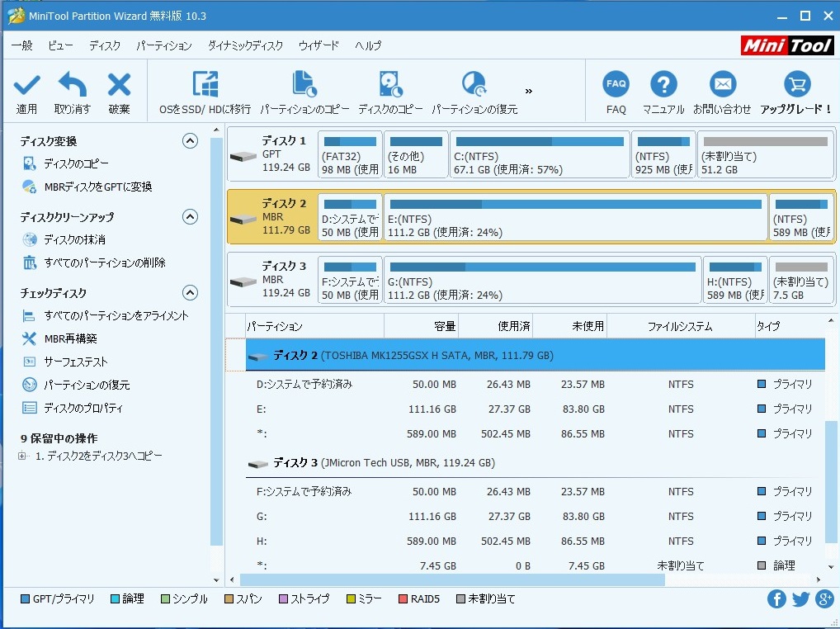Expand the pending operation ディスク2をディスク3へコピー
The height and width of the screenshot is (629, 840).
[x=22, y=456]
